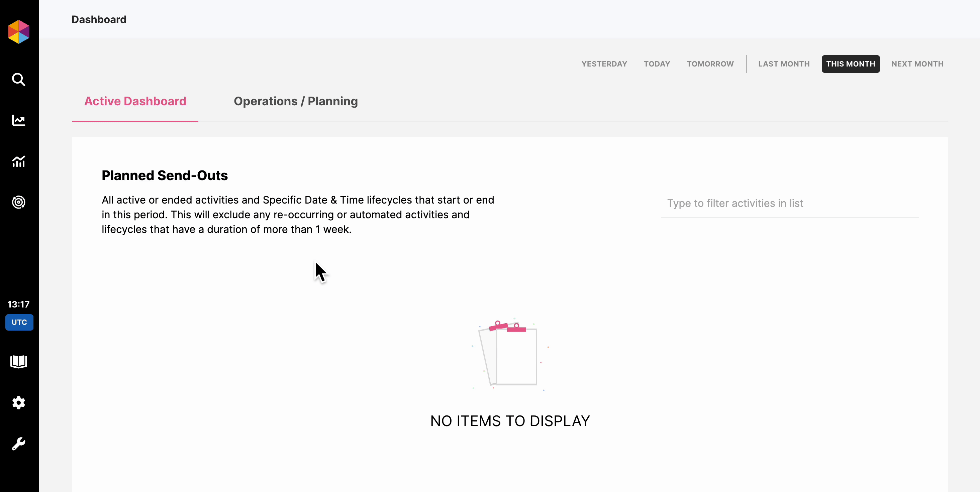Toggle the UTC timezone badge
The image size is (980, 492).
point(19,322)
